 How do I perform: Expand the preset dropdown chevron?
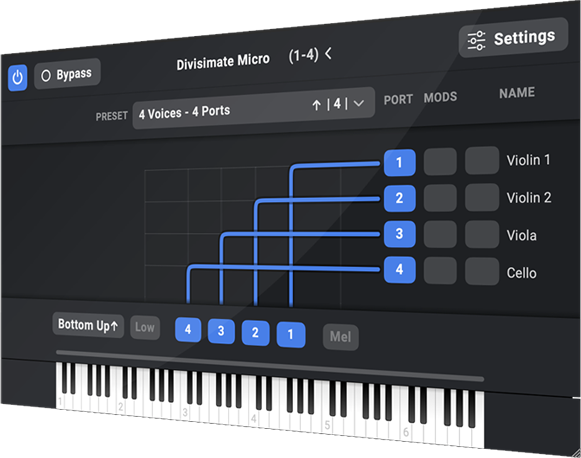click(359, 103)
